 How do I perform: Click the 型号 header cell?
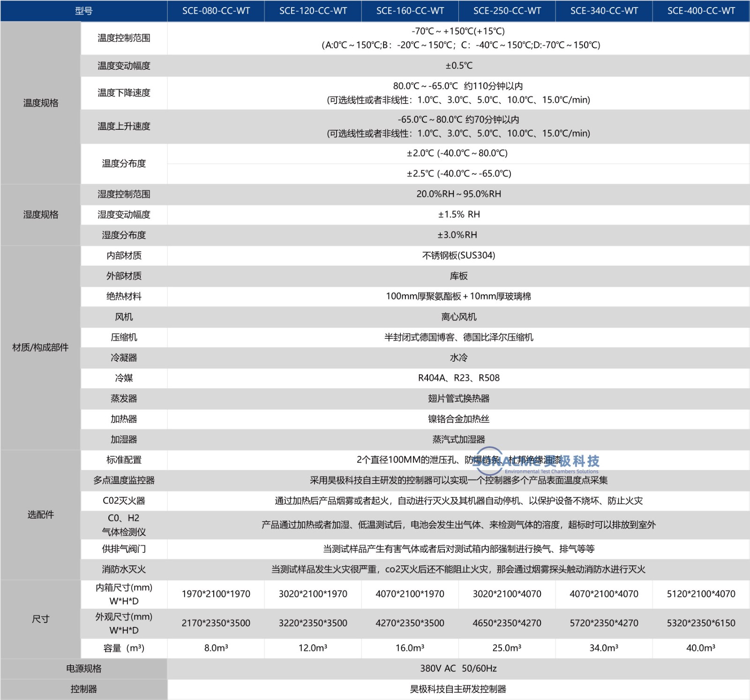coord(84,11)
